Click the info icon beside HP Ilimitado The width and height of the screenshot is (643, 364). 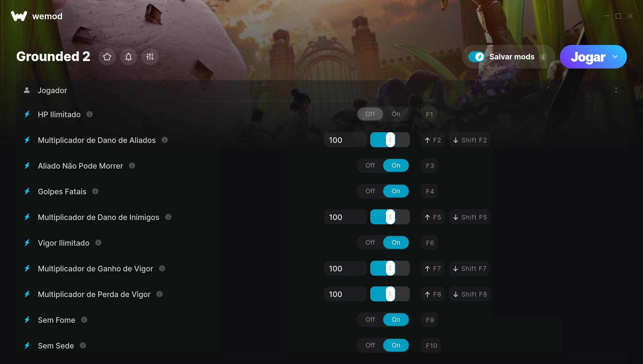click(89, 114)
